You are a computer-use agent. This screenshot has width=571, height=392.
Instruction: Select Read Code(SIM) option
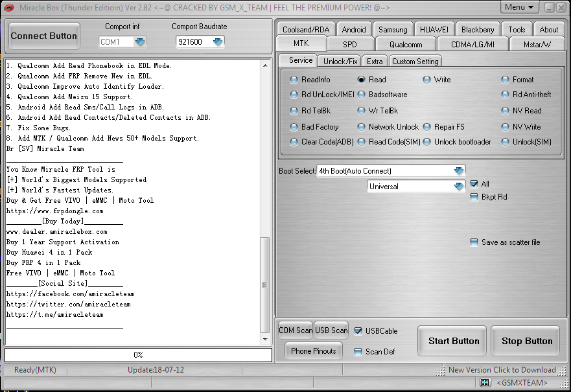[361, 142]
